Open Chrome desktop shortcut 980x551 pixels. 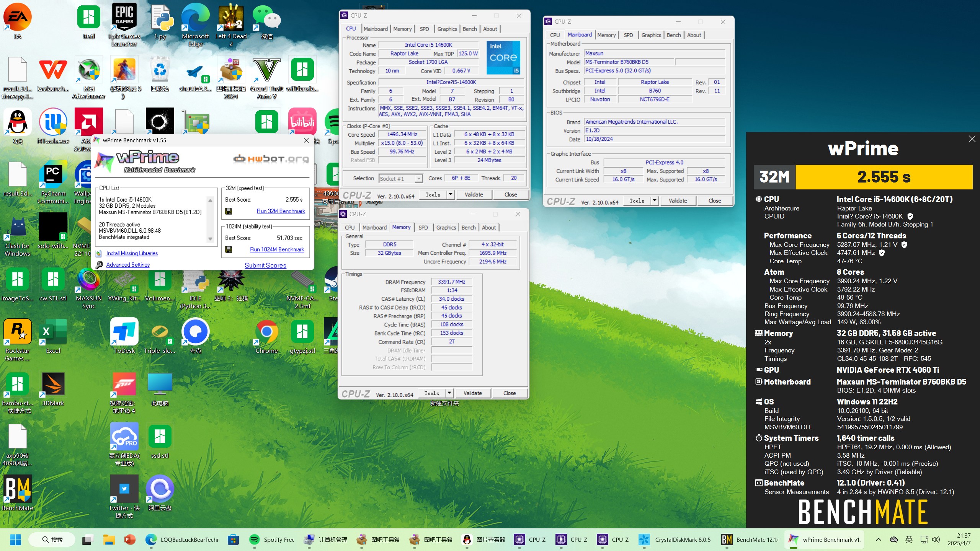267,336
